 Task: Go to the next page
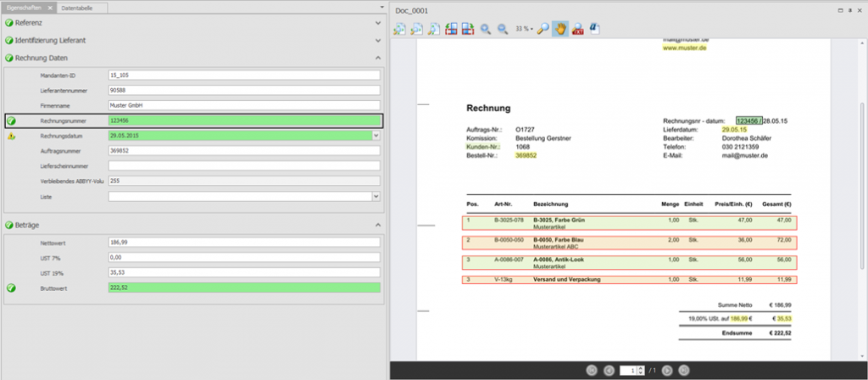tap(667, 371)
